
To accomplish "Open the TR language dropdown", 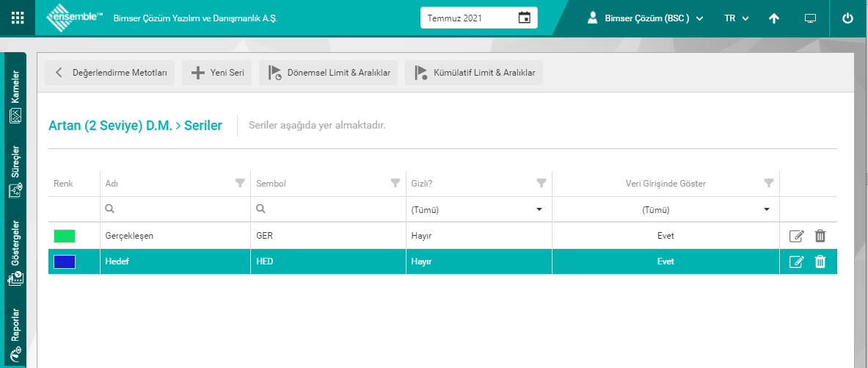I will [x=736, y=18].
